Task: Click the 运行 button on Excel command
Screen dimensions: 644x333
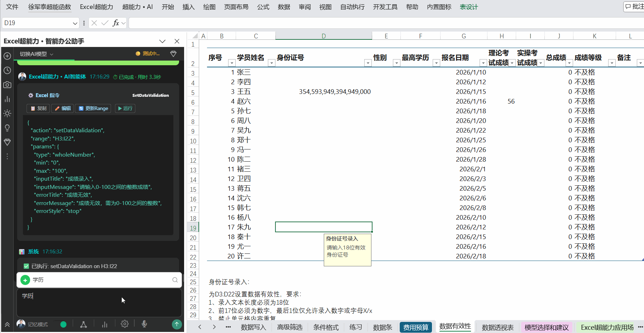Action: 125,108
